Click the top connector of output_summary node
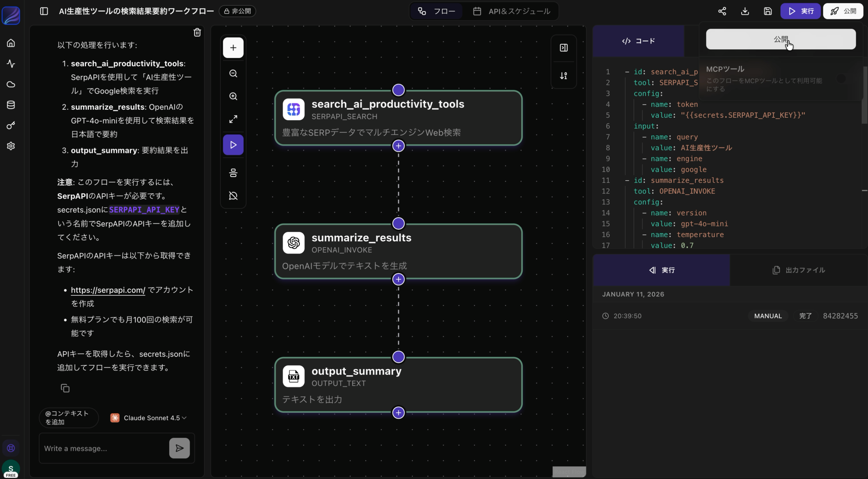 coord(398,357)
